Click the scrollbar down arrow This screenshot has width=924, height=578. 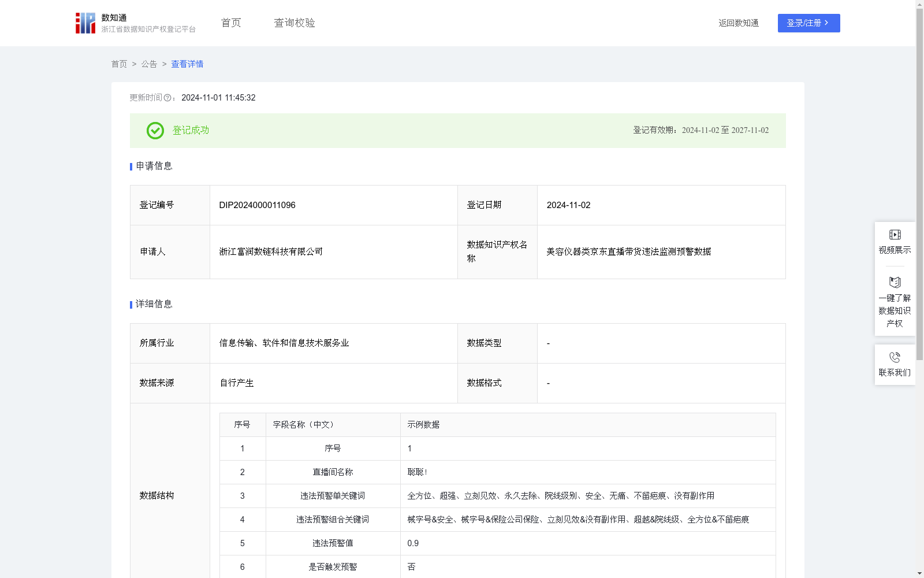coord(919,573)
